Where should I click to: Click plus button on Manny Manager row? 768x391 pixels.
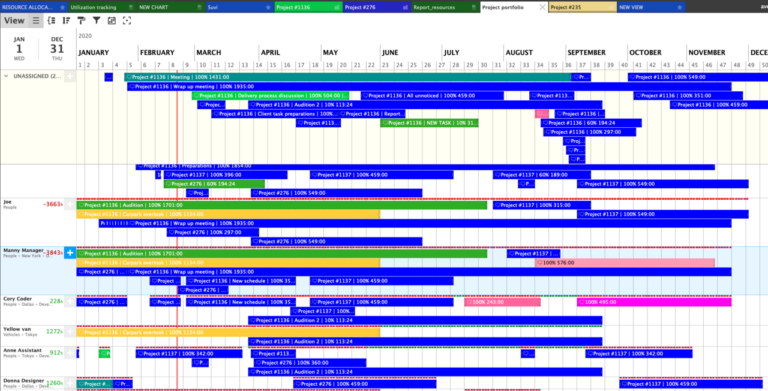click(x=70, y=253)
